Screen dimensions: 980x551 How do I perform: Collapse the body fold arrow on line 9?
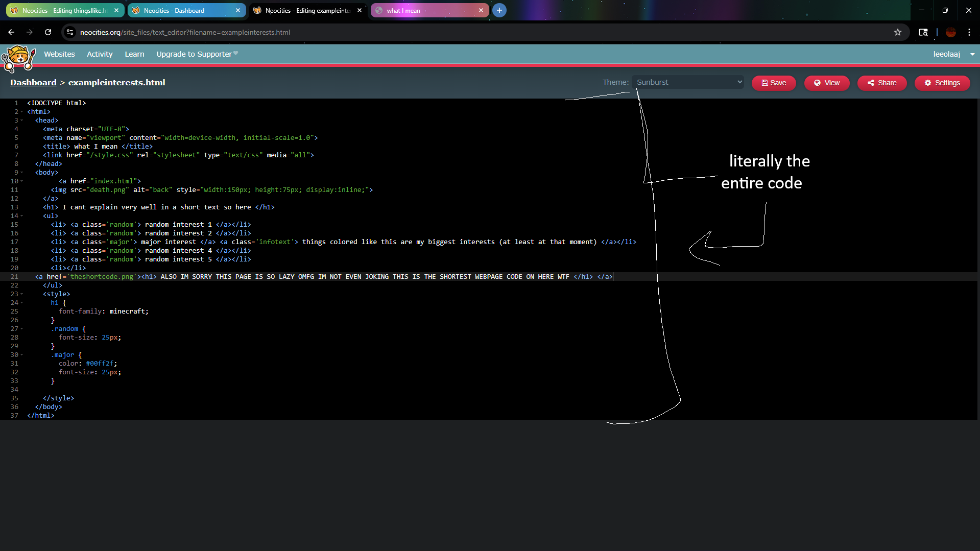coord(22,173)
